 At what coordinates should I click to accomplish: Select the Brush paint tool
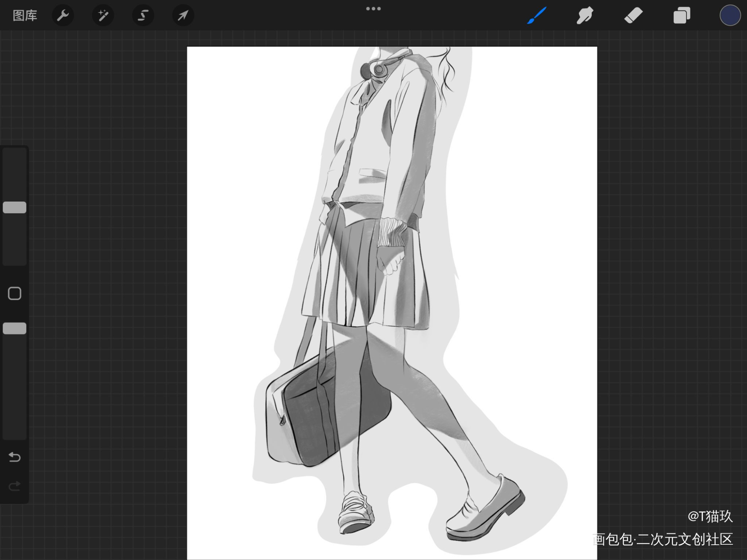[537, 15]
